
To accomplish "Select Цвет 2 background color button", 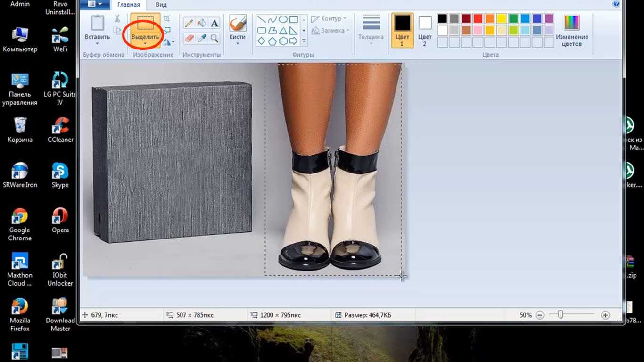I will tap(425, 31).
